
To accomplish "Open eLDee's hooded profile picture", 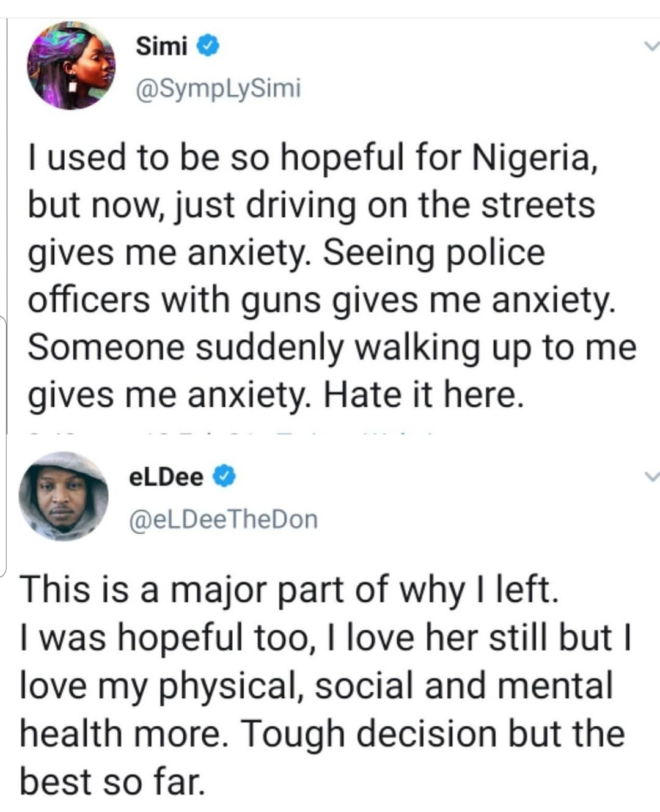I will point(64,496).
